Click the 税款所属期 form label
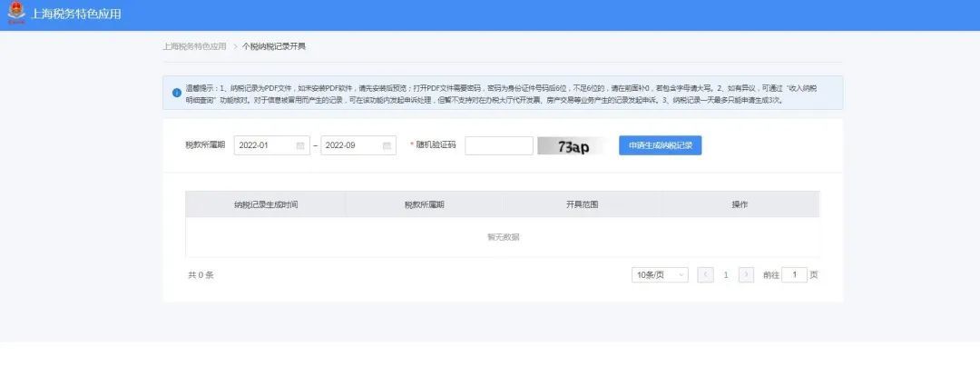The height and width of the screenshot is (367, 980). click(x=205, y=145)
